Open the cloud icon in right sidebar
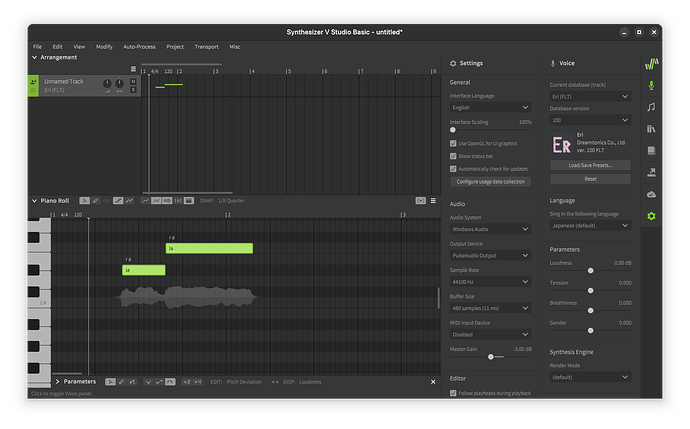 click(651, 194)
